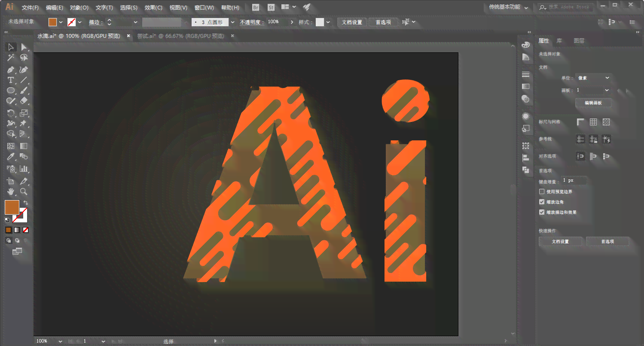The height and width of the screenshot is (346, 644).
Task: Select the Zoom tool
Action: [x=24, y=191]
